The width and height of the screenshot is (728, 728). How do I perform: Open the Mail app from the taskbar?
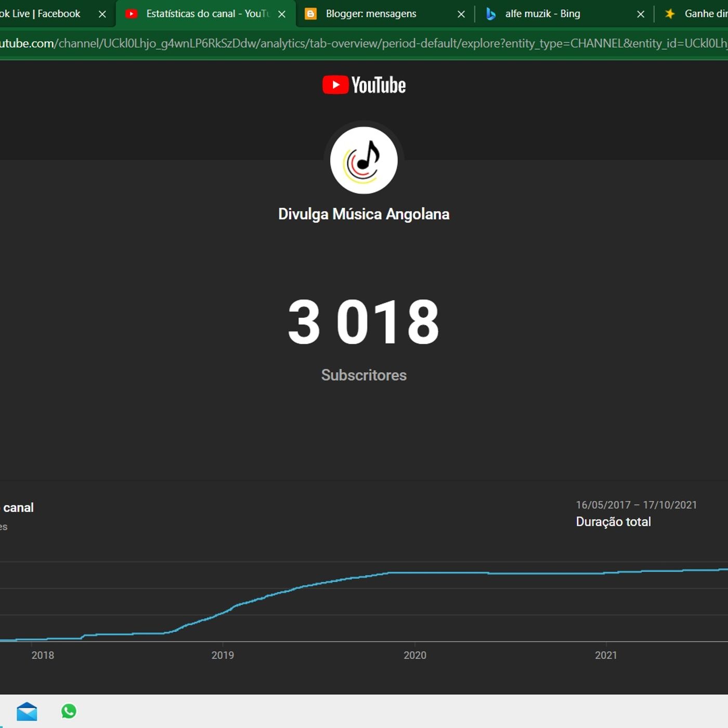click(x=27, y=711)
